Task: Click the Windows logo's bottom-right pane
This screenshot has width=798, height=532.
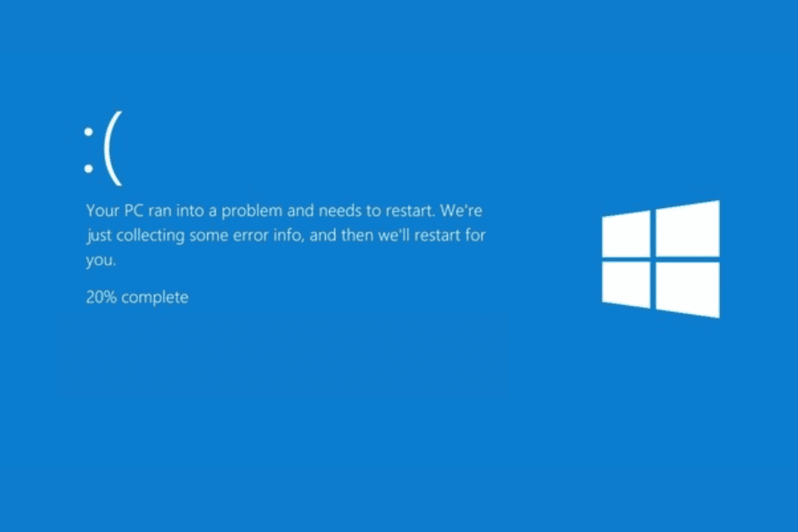Action: point(688,290)
